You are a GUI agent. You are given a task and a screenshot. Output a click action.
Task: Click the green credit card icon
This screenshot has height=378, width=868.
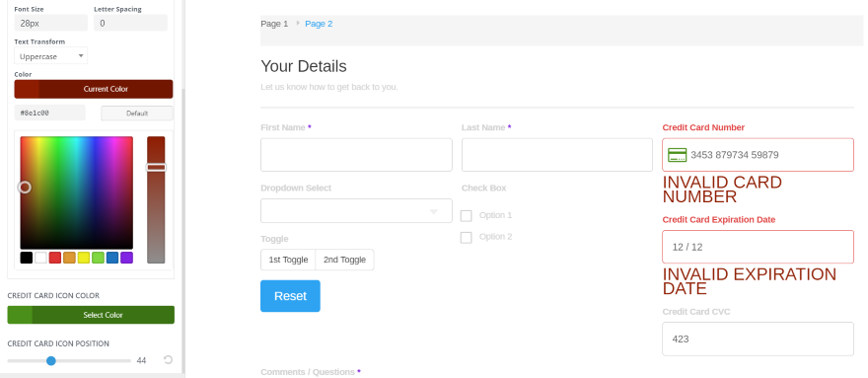677,155
